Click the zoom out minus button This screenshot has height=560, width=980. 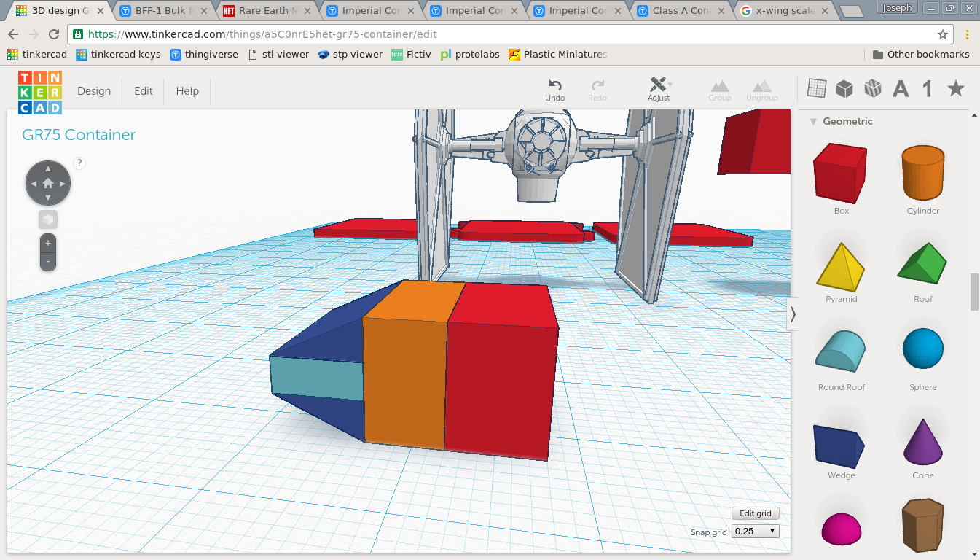pyautogui.click(x=48, y=261)
